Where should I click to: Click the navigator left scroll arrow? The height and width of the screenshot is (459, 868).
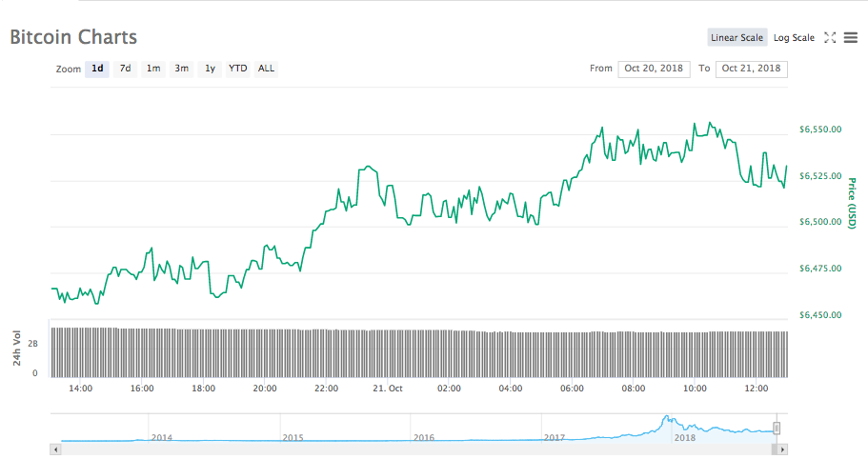point(55,449)
